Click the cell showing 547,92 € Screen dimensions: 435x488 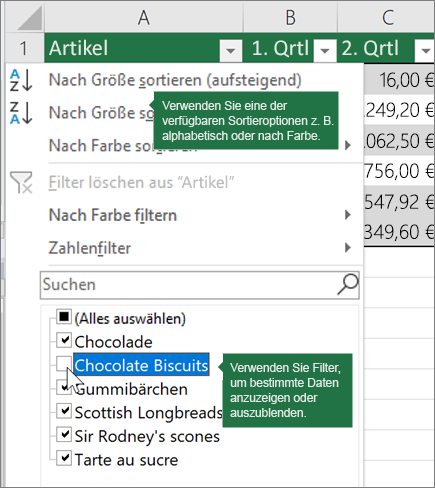click(399, 202)
